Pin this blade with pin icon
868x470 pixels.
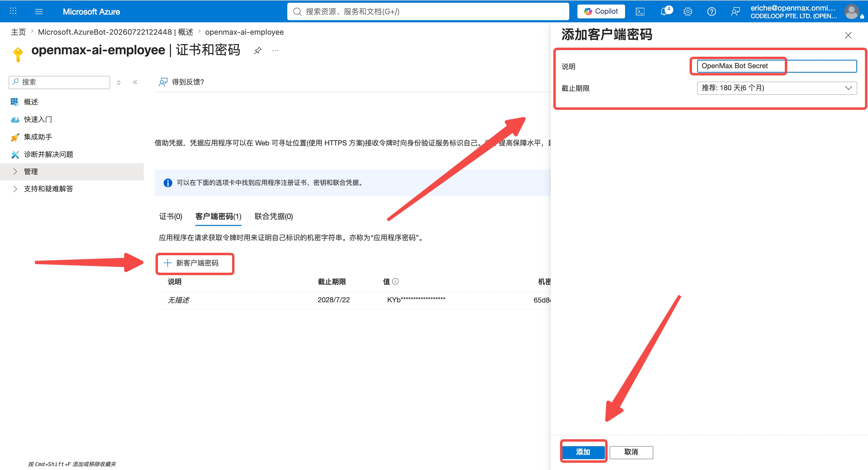pos(258,51)
